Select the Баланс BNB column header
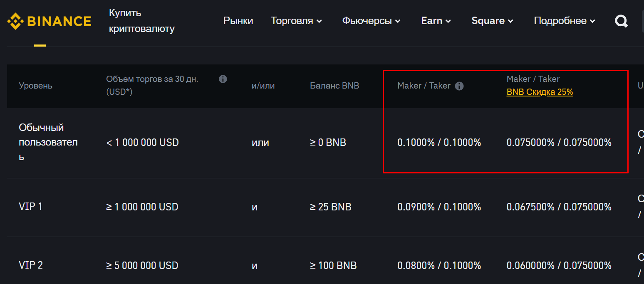The width and height of the screenshot is (644, 284). [334, 86]
